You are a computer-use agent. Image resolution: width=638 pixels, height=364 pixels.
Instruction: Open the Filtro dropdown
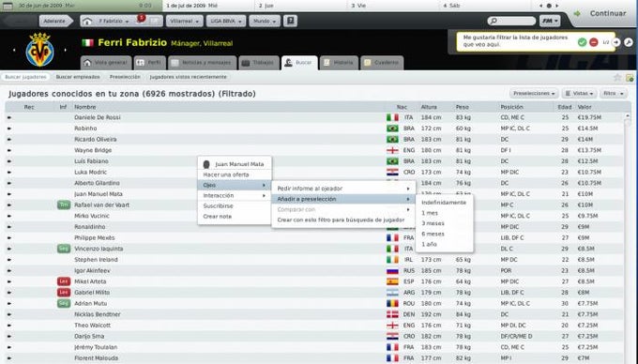(614, 94)
